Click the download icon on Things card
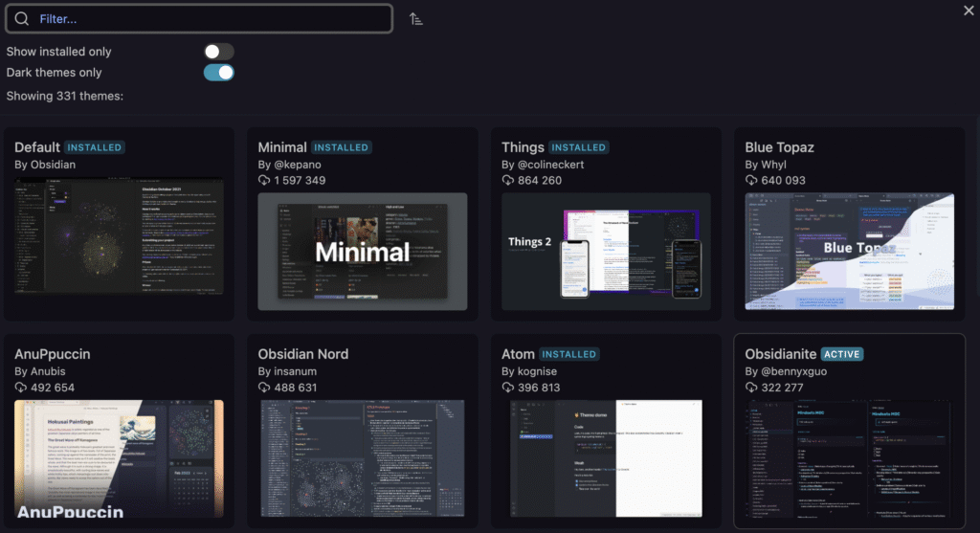 click(x=507, y=181)
